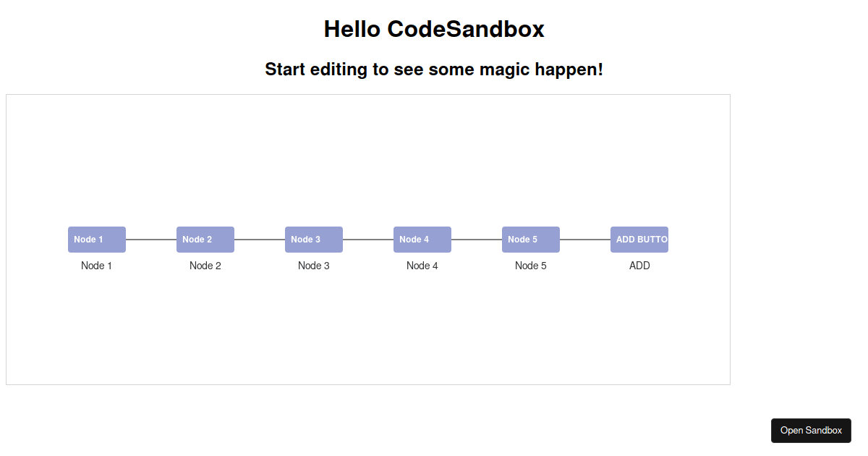Image resolution: width=868 pixels, height=456 pixels.
Task: Click the "Node 3" caption below its box
Action: (314, 266)
